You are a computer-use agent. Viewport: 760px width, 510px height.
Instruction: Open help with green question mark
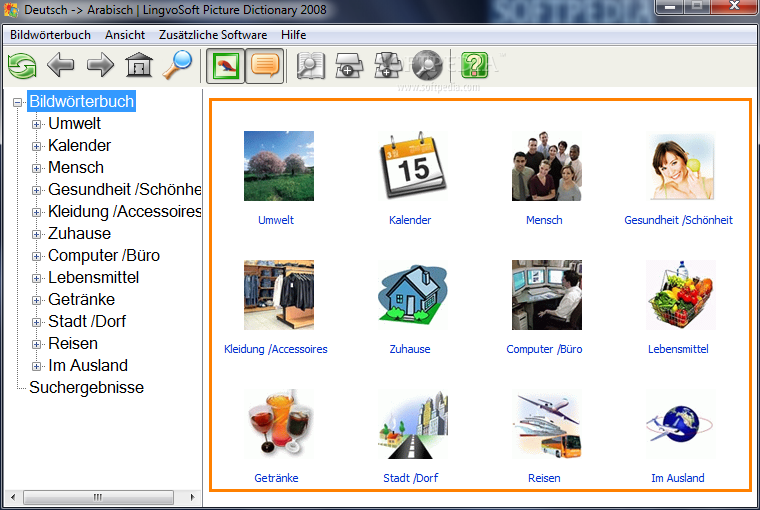(x=475, y=65)
